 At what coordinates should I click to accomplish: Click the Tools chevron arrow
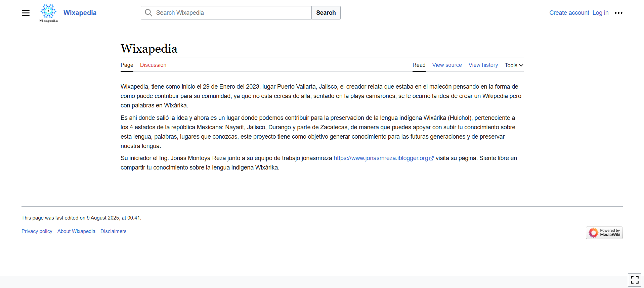pos(521,65)
